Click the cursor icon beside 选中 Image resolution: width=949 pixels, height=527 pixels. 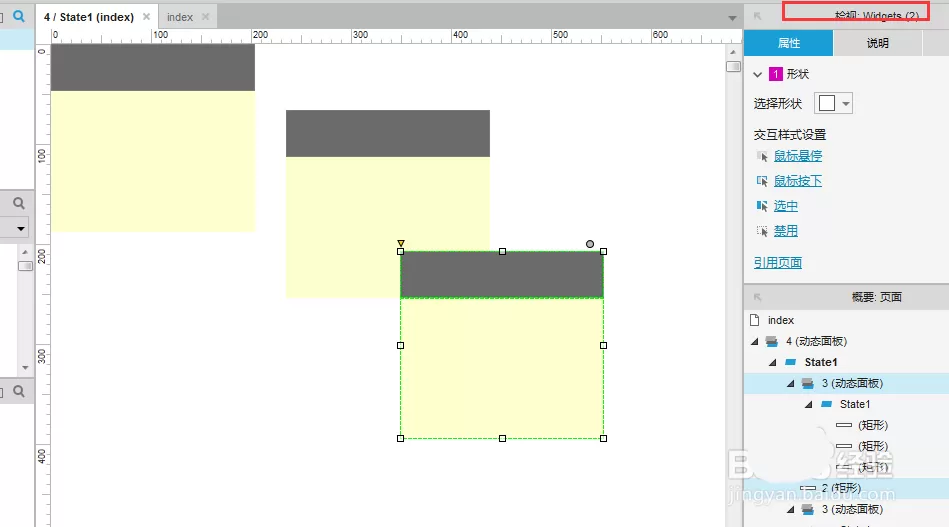[x=762, y=206]
